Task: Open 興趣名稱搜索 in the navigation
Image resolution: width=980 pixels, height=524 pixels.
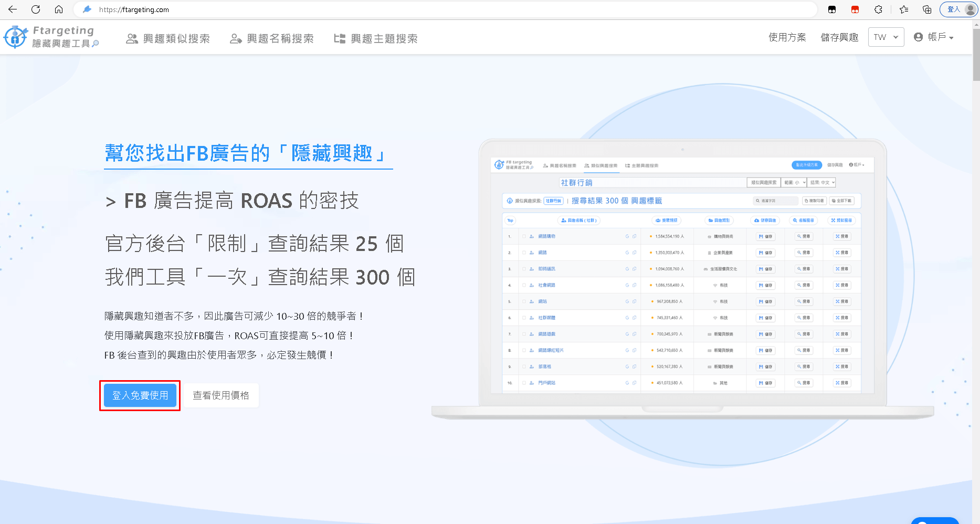Action: click(x=272, y=38)
